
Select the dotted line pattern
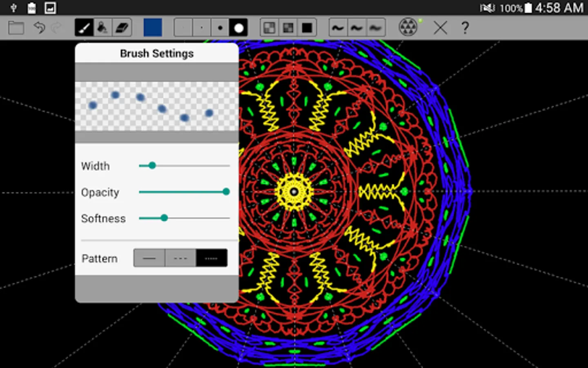pyautogui.click(x=212, y=258)
